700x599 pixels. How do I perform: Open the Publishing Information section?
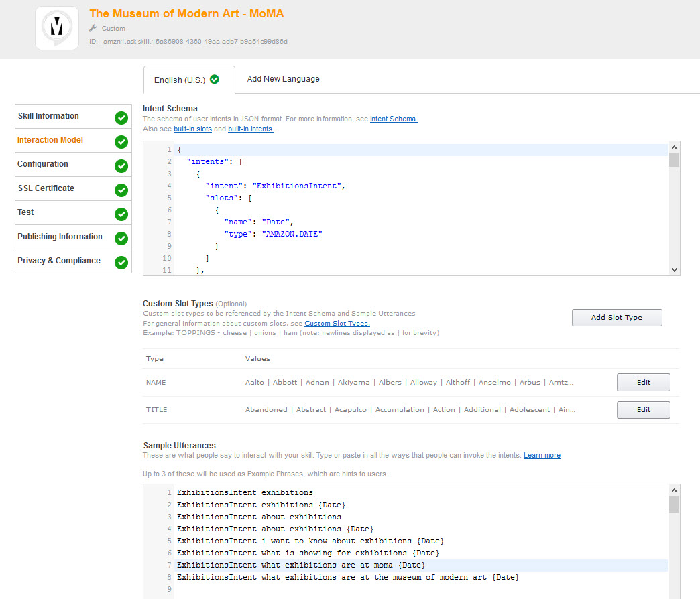pos(73,237)
